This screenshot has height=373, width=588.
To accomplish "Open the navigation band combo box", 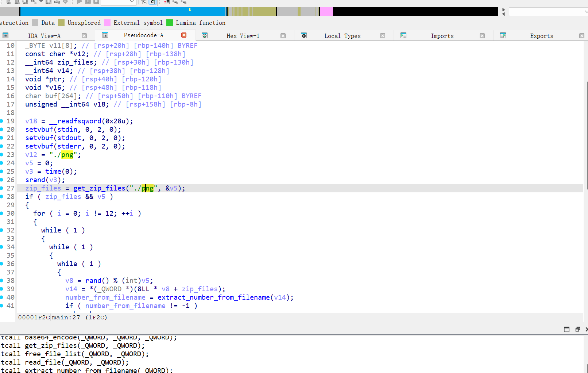I will (548, 12).
